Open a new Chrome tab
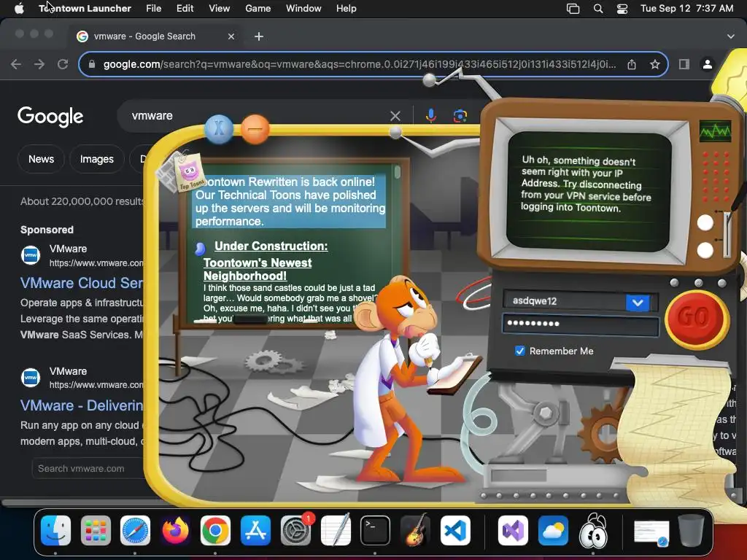This screenshot has width=747, height=560. [x=259, y=36]
